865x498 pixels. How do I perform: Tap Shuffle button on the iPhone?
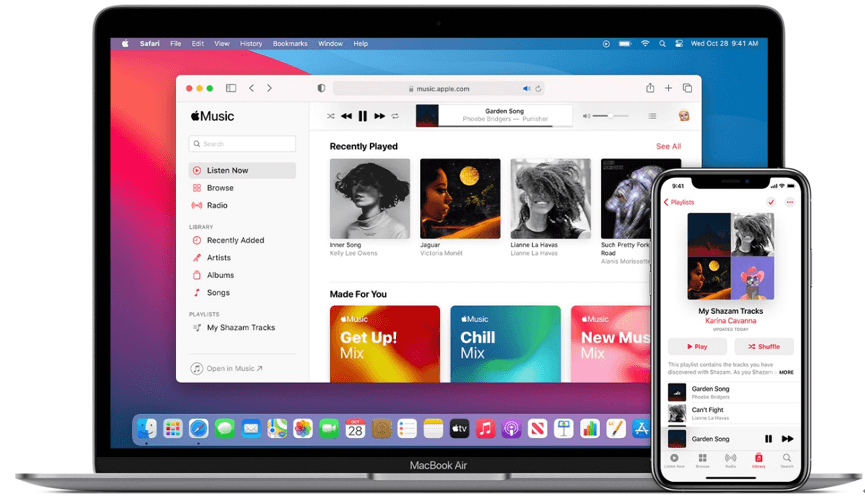[764, 347]
